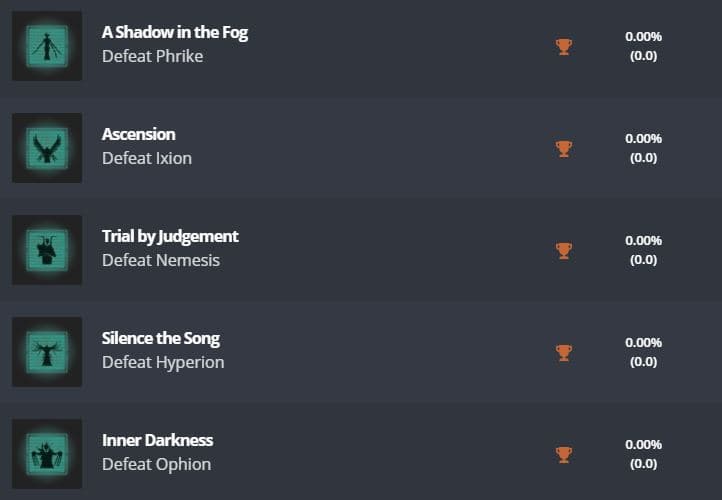Screen dimensions: 722x500
Task: Open the A Shadow in the Fog title
Action: [x=174, y=32]
